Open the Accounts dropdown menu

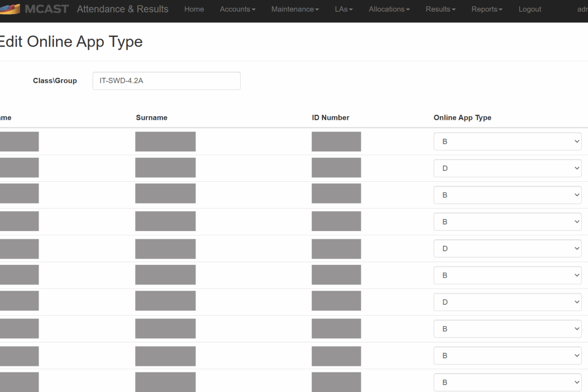point(237,9)
